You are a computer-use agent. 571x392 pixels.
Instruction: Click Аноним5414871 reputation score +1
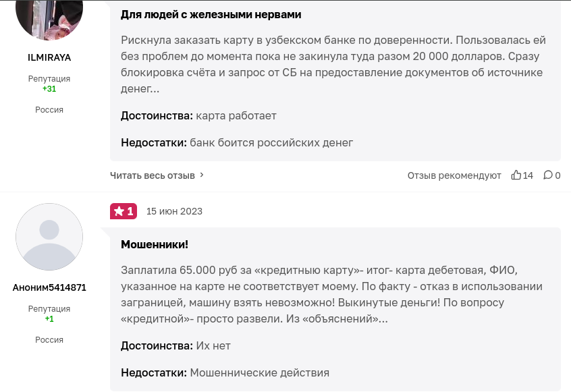click(49, 319)
